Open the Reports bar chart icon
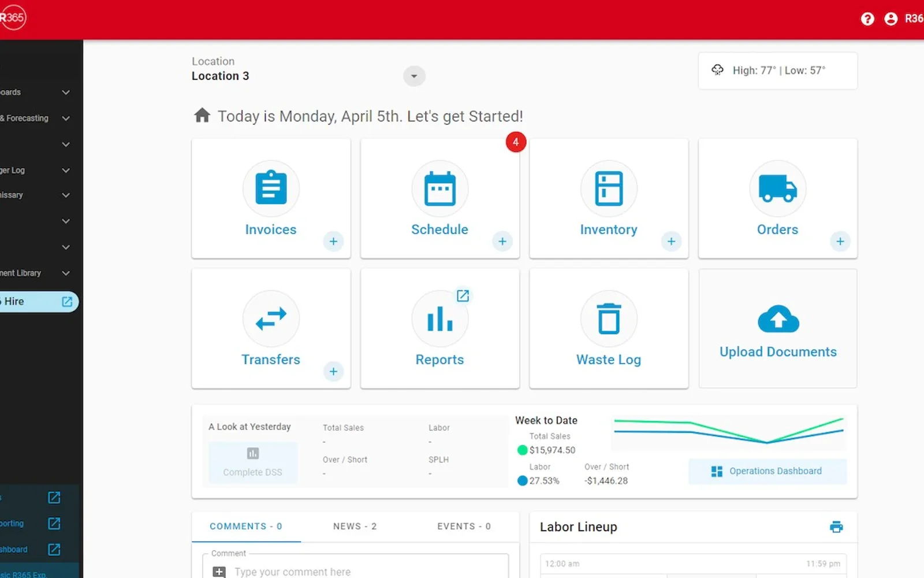This screenshot has height=578, width=924. click(439, 318)
